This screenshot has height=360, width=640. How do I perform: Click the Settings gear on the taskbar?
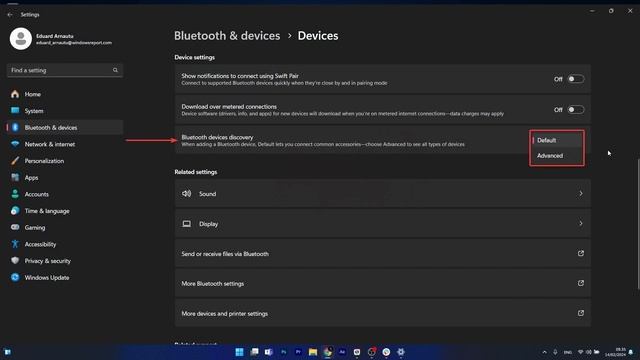click(x=401, y=352)
